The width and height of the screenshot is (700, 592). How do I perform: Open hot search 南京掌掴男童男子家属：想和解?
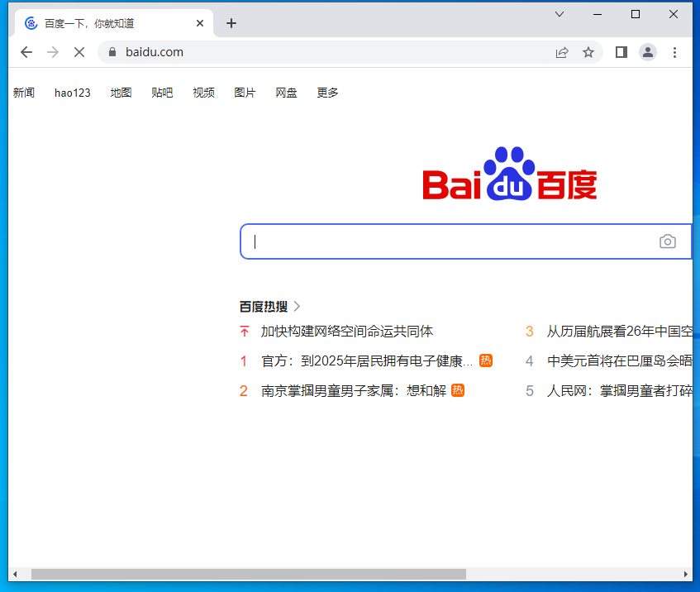pyautogui.click(x=354, y=391)
